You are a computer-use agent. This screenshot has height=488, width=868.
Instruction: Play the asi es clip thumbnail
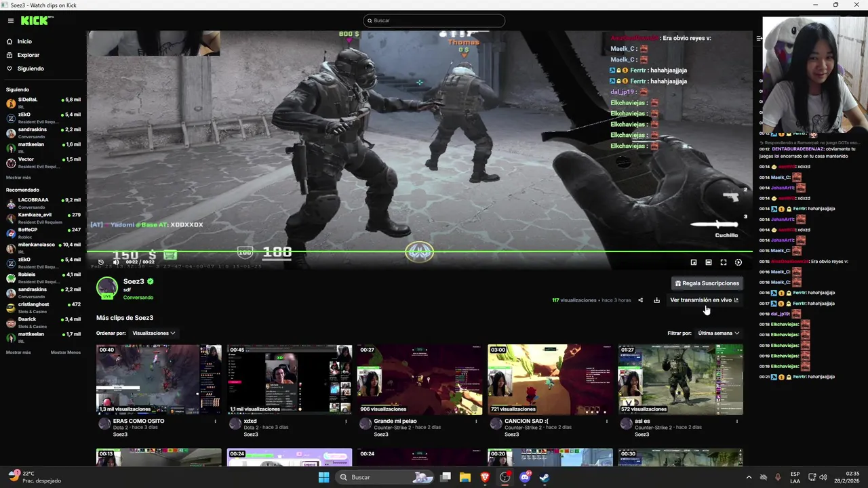click(x=680, y=380)
